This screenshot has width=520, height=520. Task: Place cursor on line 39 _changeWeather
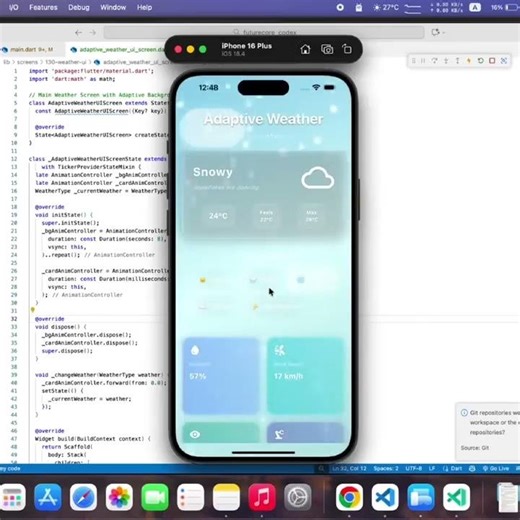[99, 375]
